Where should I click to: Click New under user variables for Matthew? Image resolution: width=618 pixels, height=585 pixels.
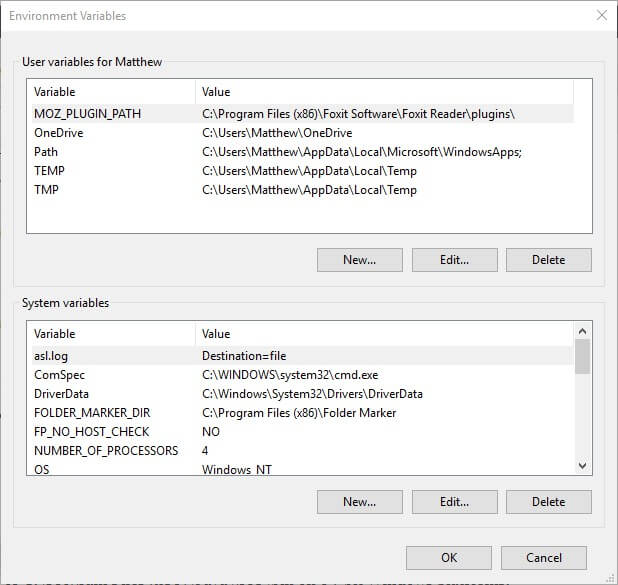[359, 260]
